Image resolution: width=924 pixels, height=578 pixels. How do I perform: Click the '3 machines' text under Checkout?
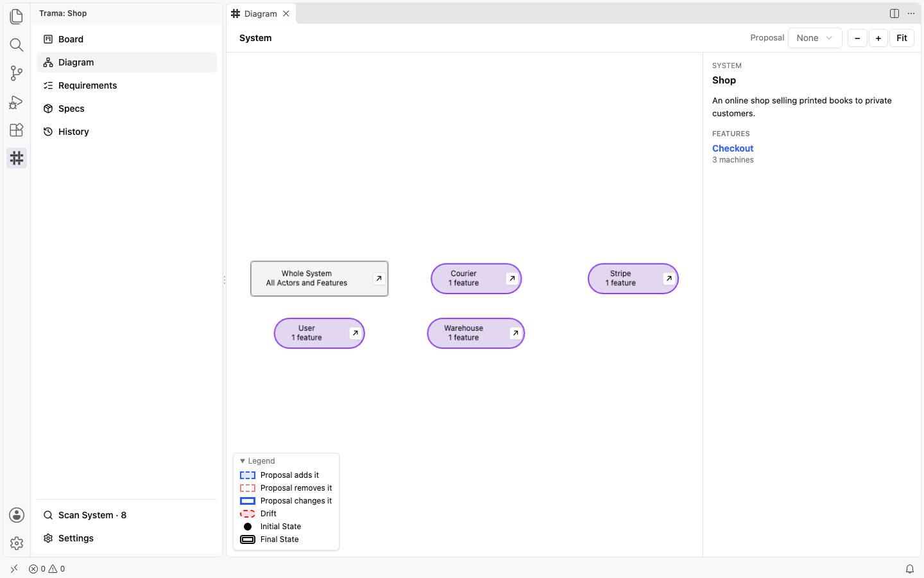click(733, 160)
